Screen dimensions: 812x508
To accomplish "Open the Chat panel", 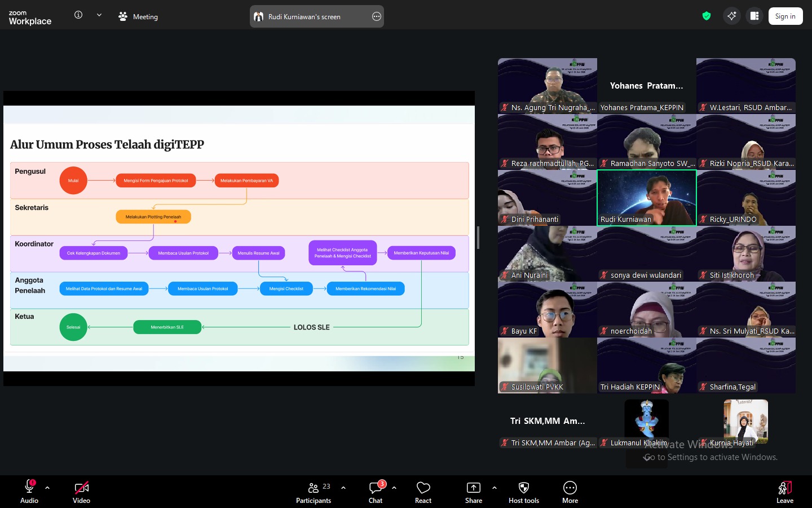I will point(376,492).
